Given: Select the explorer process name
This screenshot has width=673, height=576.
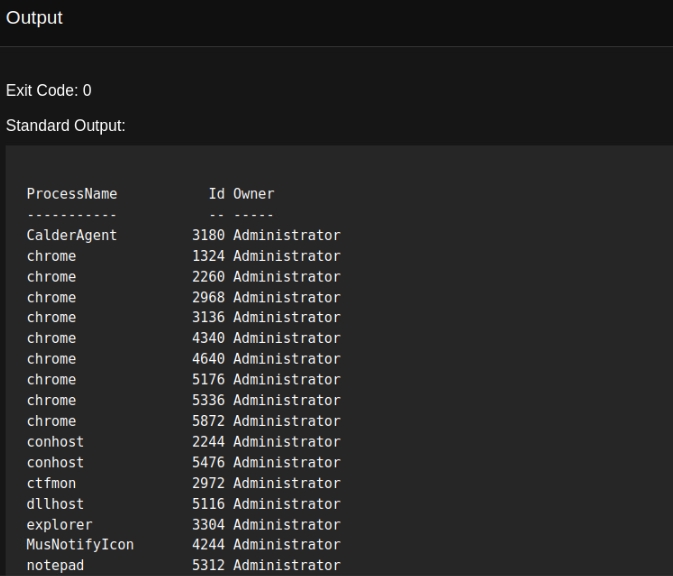Looking at the screenshot, I should click(59, 525).
